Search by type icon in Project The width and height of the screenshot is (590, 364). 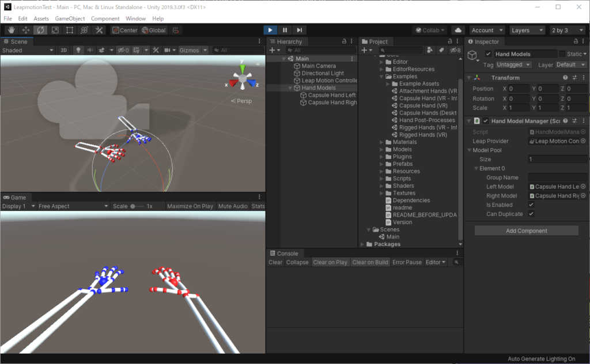pos(430,50)
